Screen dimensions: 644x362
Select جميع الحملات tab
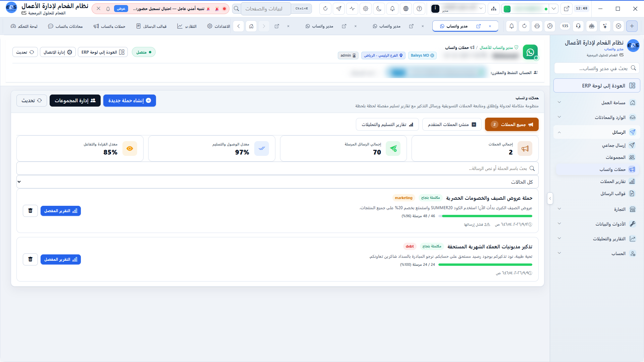(512, 124)
